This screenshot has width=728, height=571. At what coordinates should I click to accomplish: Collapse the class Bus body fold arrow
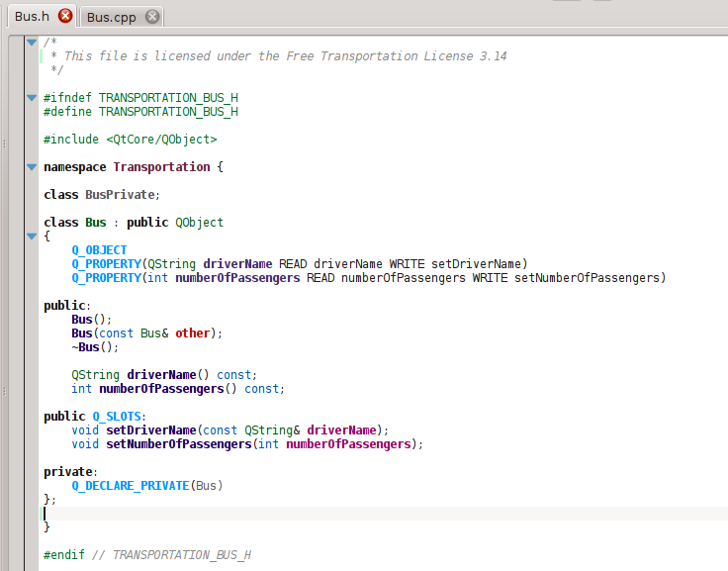[x=32, y=236]
